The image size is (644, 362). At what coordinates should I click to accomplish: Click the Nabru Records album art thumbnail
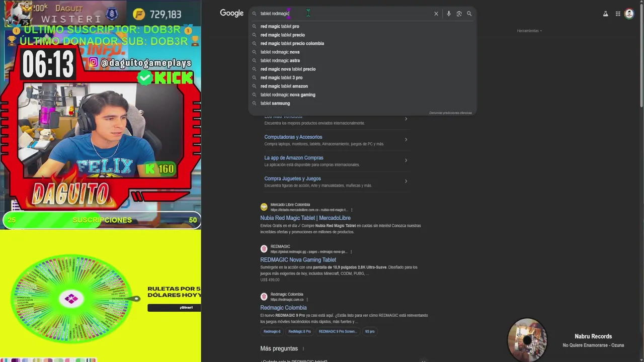[527, 339]
